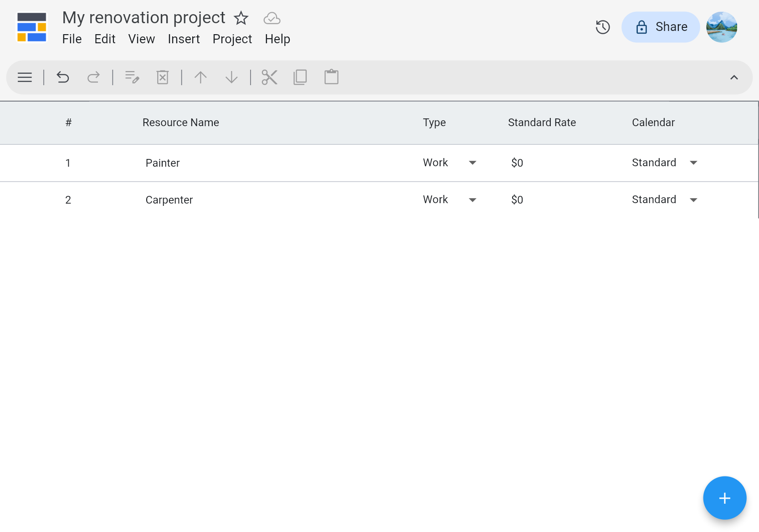Click the edit resource pencil icon
Image resolution: width=759 pixels, height=532 pixels.
pos(132,77)
